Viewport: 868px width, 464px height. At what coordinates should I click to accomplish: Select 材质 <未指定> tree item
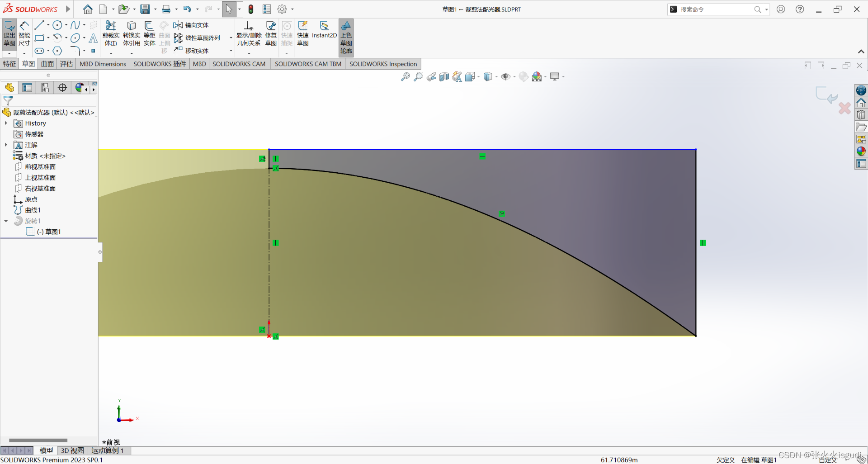coord(45,156)
